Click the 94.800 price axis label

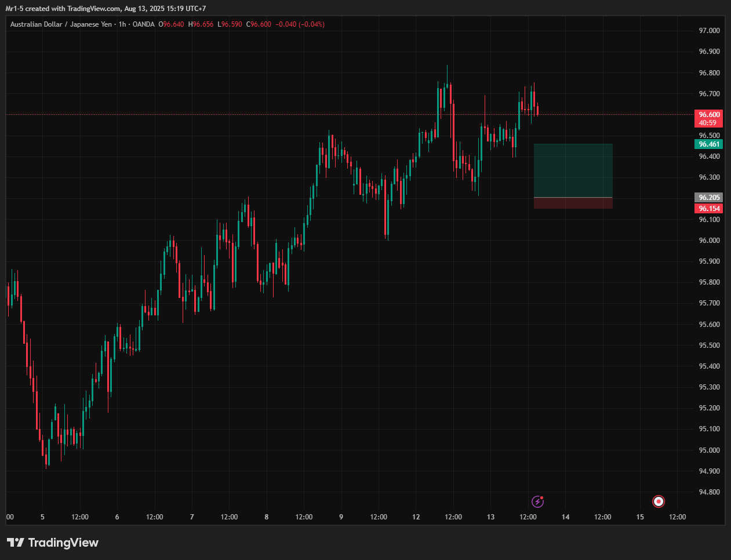point(709,492)
